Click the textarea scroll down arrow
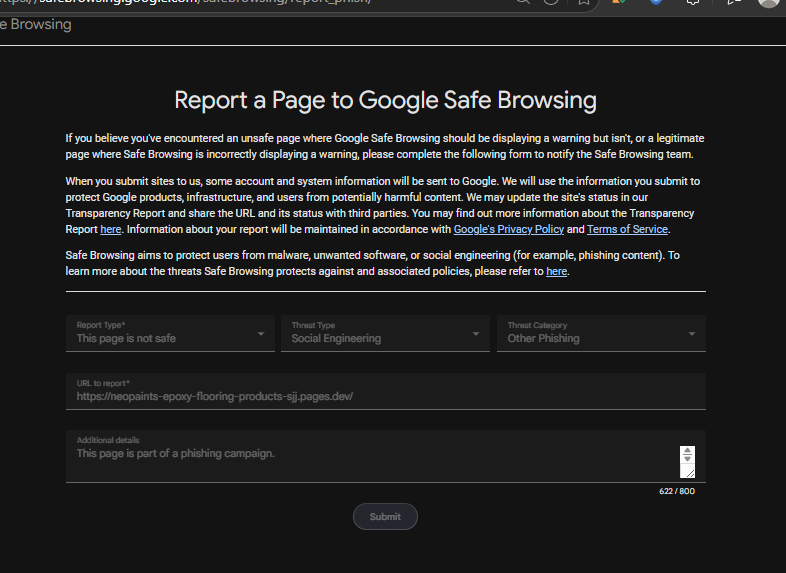The width and height of the screenshot is (786, 573). pyautogui.click(x=687, y=458)
